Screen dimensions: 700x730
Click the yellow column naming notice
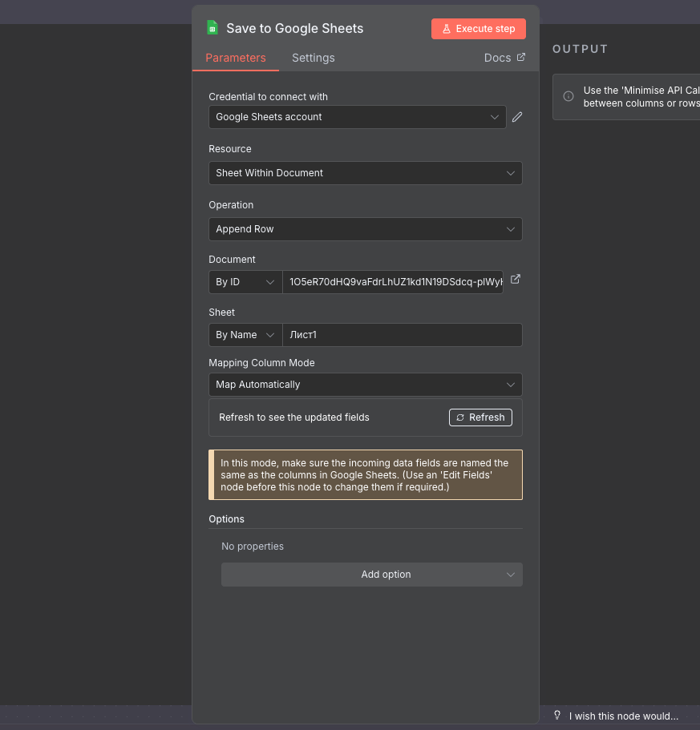[366, 475]
